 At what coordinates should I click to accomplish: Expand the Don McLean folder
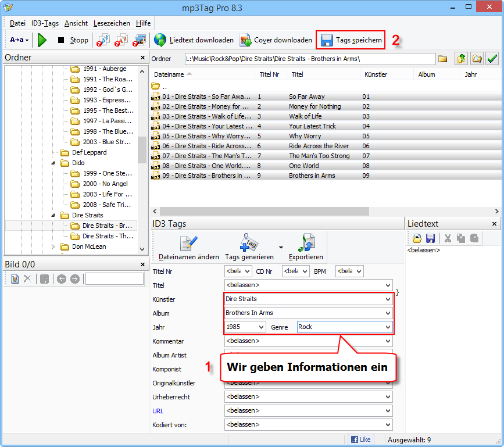tap(53, 247)
